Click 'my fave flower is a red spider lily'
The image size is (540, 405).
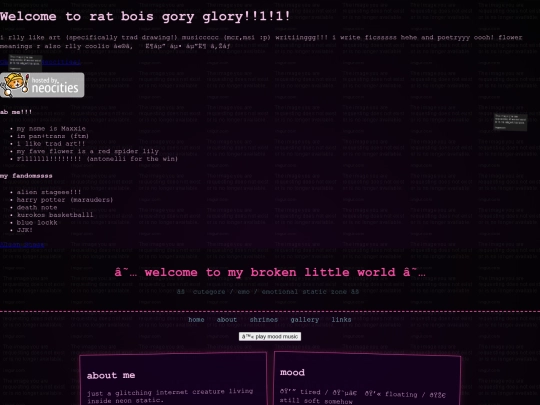[x=87, y=151]
